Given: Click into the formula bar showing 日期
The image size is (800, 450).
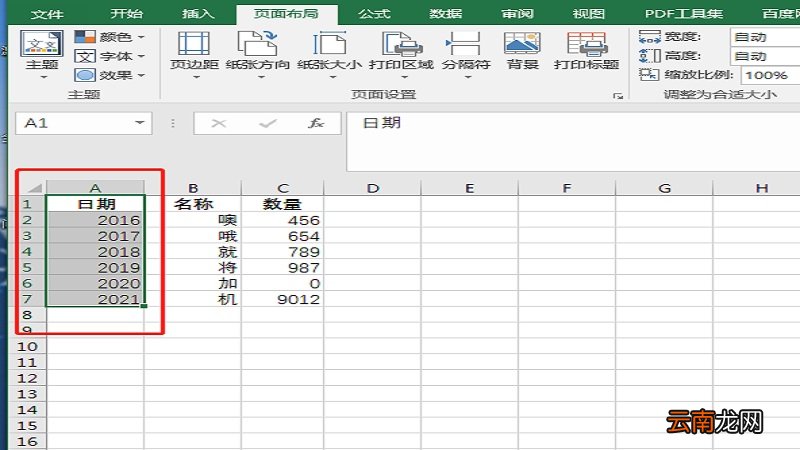Looking at the screenshot, I should click(x=573, y=141).
